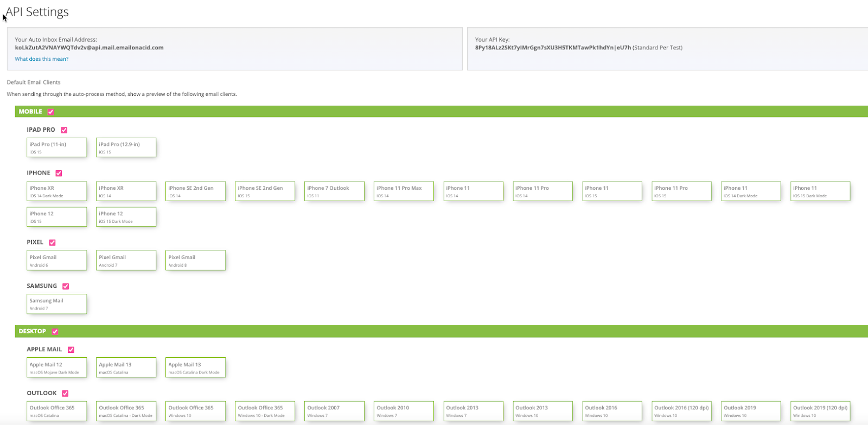
Task: Pick the iPhone SE 2nd Gen iOS 15 card
Action: click(x=265, y=191)
